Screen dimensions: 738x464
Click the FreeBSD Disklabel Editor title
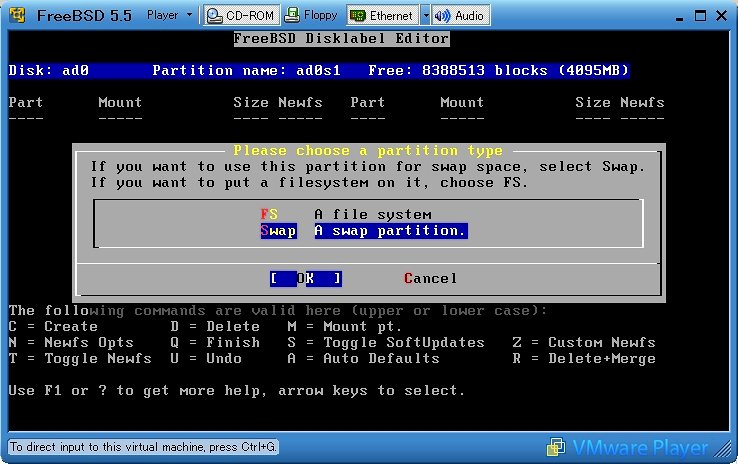point(341,38)
